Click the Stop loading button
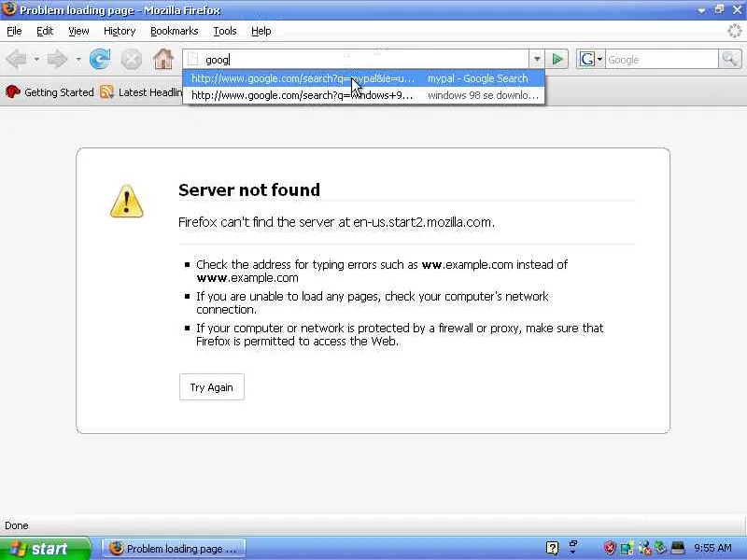The height and width of the screenshot is (560, 747). point(131,60)
